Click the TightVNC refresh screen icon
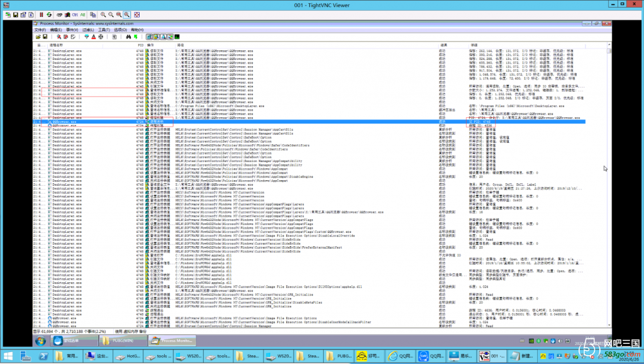 (49, 15)
